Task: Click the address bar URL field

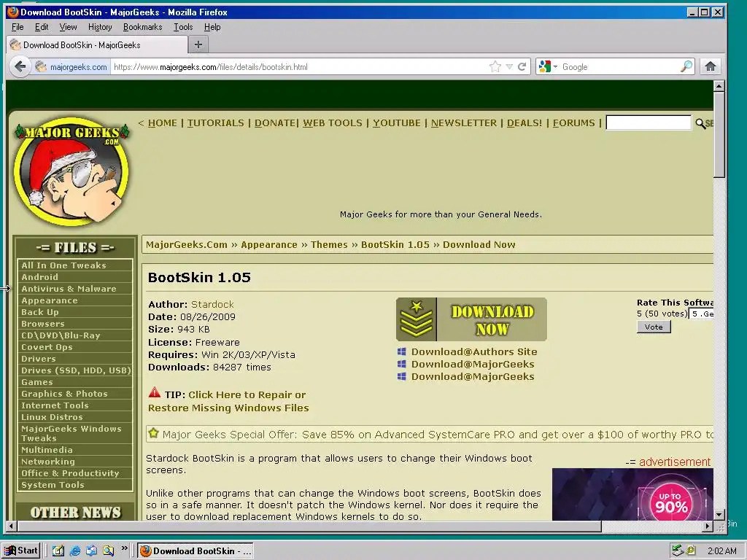Action: tap(299, 66)
